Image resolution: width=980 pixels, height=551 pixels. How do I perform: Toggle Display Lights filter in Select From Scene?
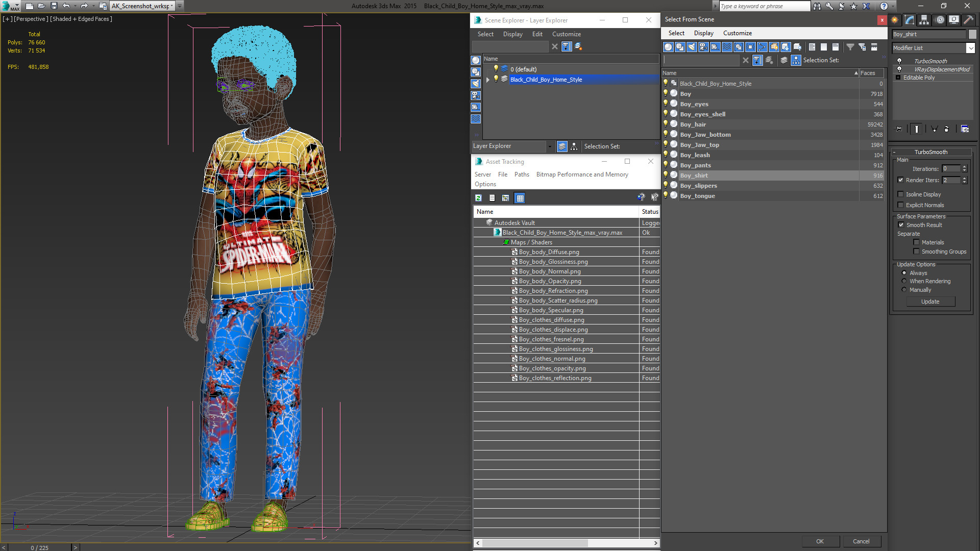[692, 47]
